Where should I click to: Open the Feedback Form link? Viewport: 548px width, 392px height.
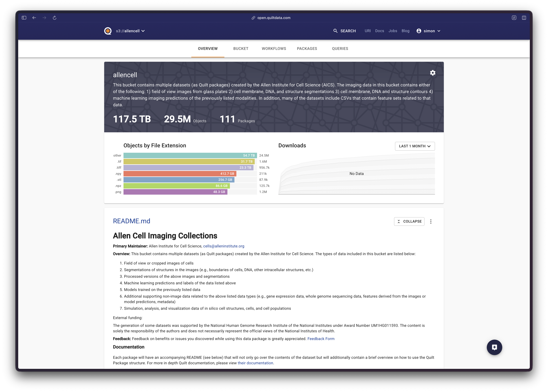click(x=321, y=339)
